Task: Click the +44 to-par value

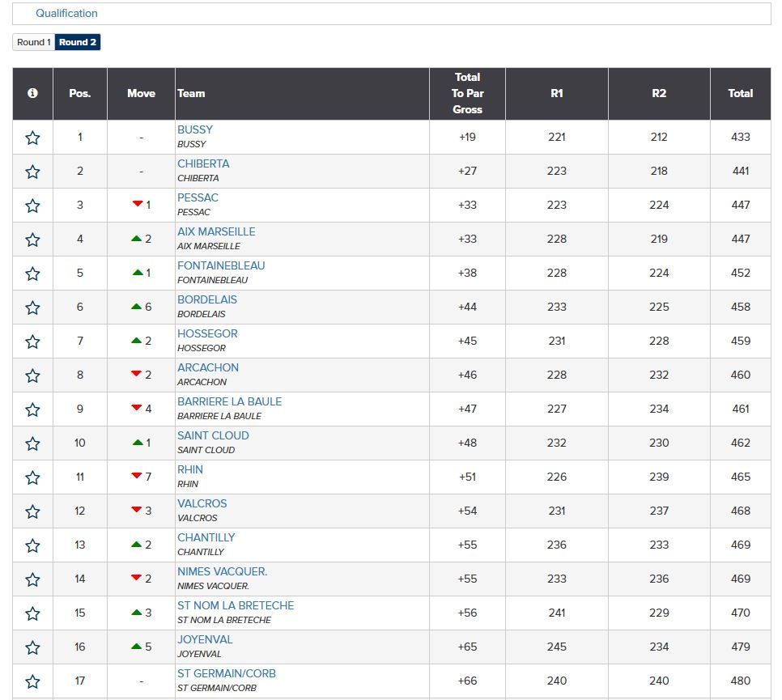Action: 467,308
